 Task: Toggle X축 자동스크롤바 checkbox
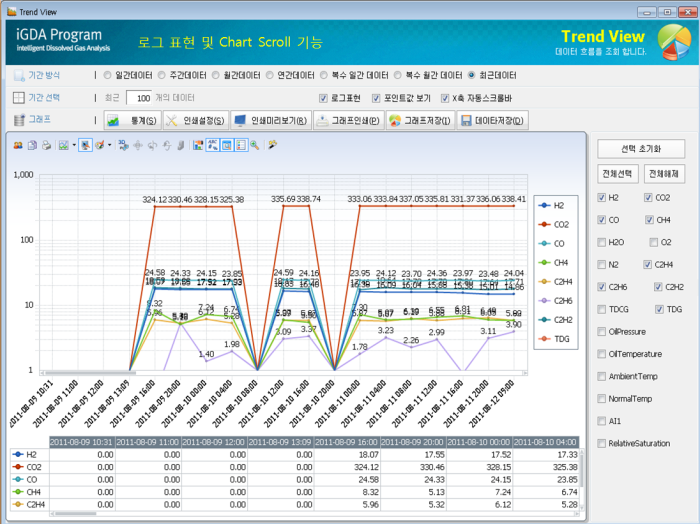click(x=445, y=98)
